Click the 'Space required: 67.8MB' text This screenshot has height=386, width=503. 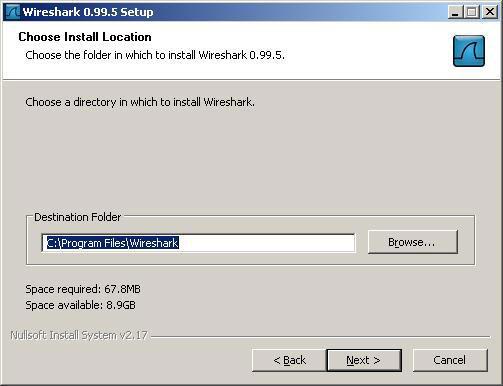tap(83, 289)
